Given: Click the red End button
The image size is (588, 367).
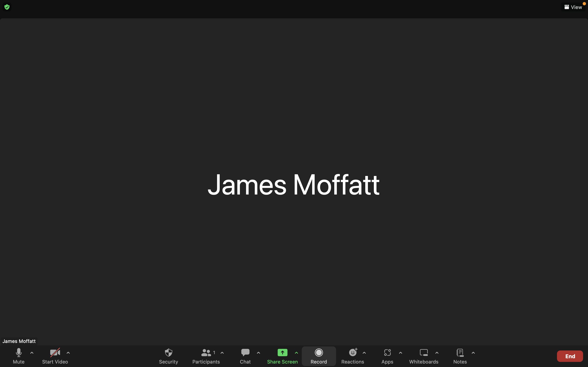Looking at the screenshot, I should click(570, 356).
